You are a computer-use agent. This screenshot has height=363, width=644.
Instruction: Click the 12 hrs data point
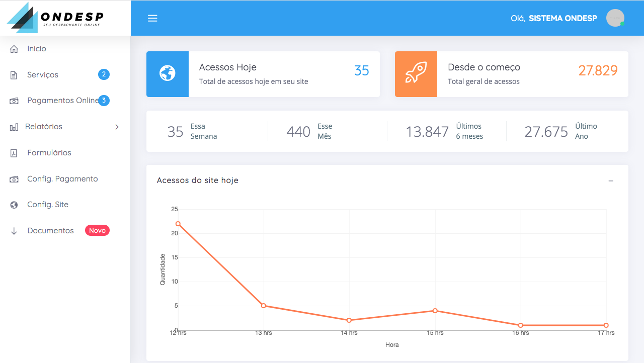[x=178, y=224]
